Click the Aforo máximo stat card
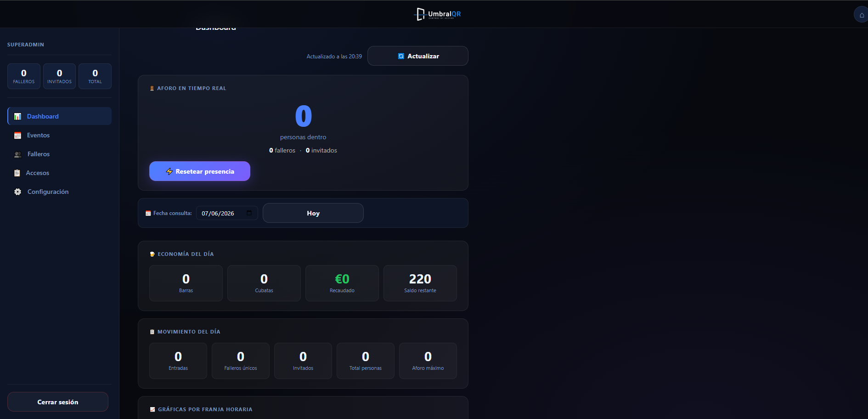The height and width of the screenshot is (419, 868). [x=428, y=361]
